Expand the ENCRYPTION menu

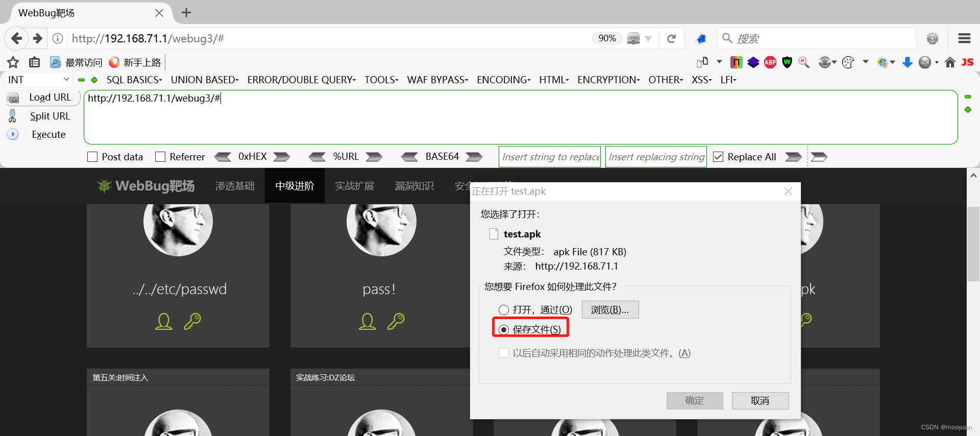pyautogui.click(x=608, y=80)
